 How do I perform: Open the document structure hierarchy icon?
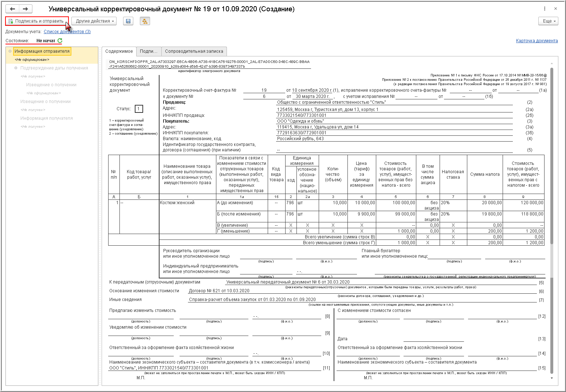coord(145,21)
